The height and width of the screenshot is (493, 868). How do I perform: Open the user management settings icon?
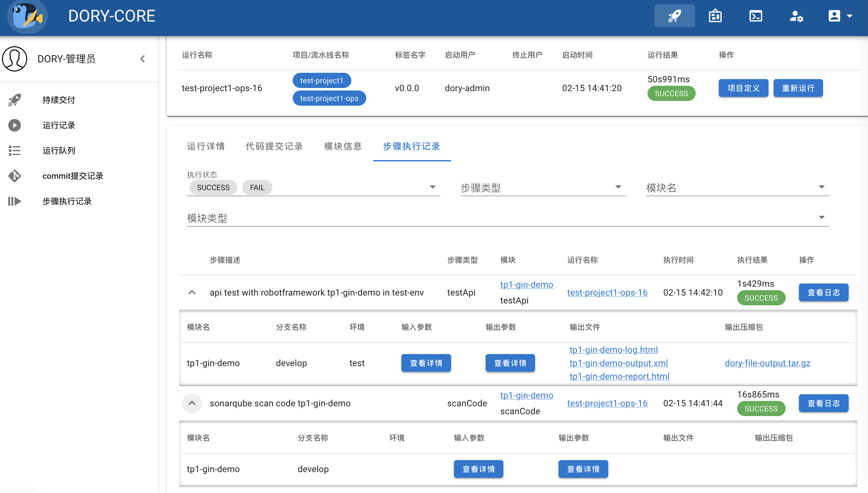point(796,16)
